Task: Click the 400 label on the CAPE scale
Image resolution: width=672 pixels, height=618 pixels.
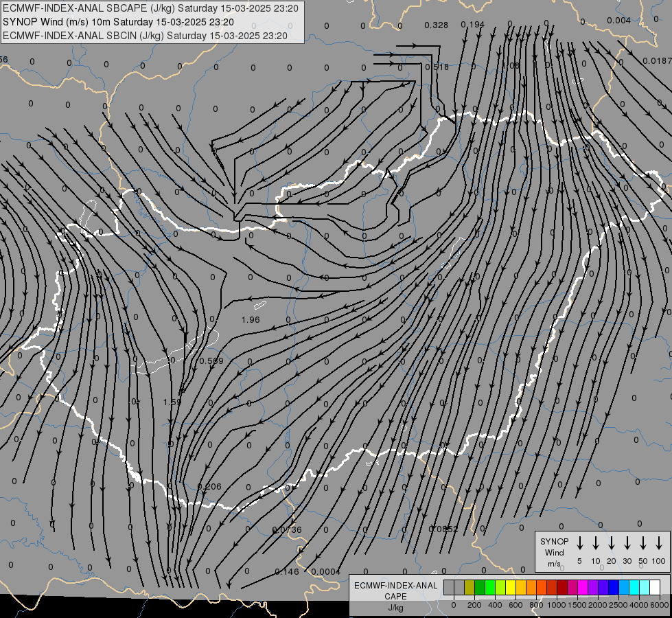Action: [x=495, y=605]
